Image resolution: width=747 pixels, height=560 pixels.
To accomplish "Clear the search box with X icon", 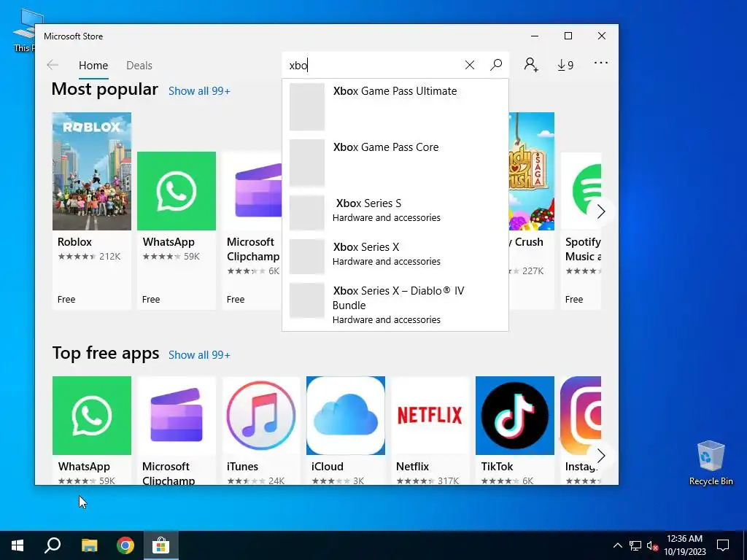I will pos(469,65).
